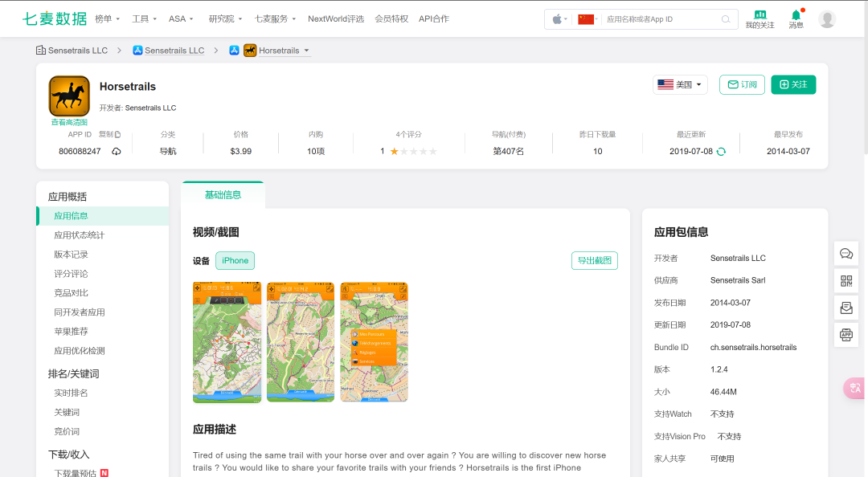This screenshot has height=477, width=868.
Task: Click the pink translate floating icon
Action: (x=854, y=388)
